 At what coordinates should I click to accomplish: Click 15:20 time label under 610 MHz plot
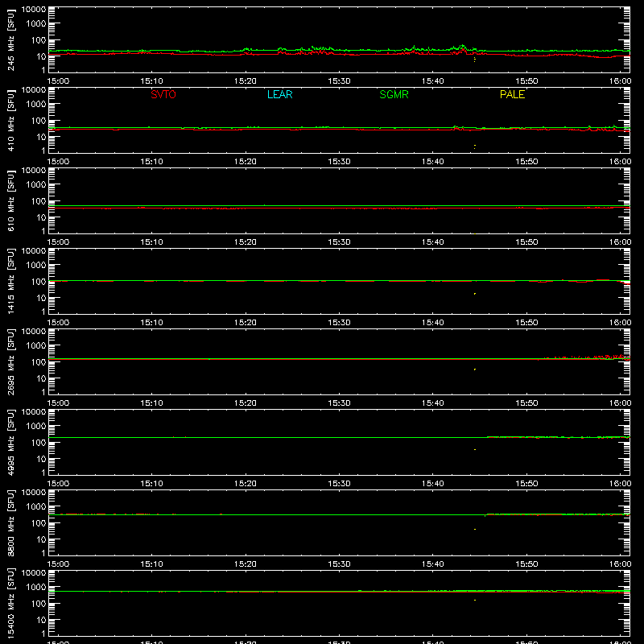tap(246, 242)
